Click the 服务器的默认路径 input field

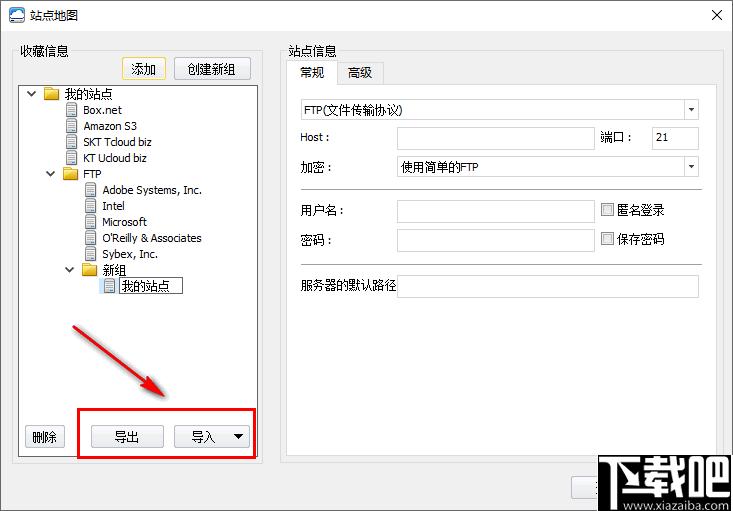coord(547,286)
